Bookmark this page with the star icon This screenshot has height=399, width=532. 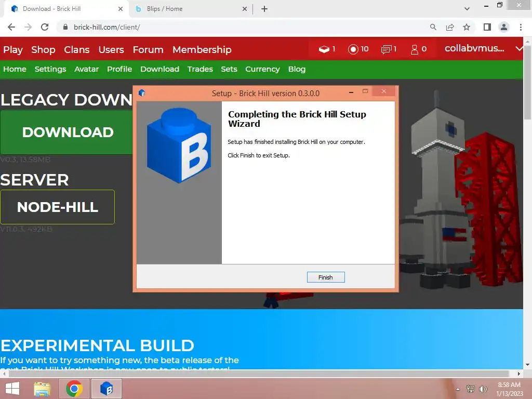click(x=467, y=27)
